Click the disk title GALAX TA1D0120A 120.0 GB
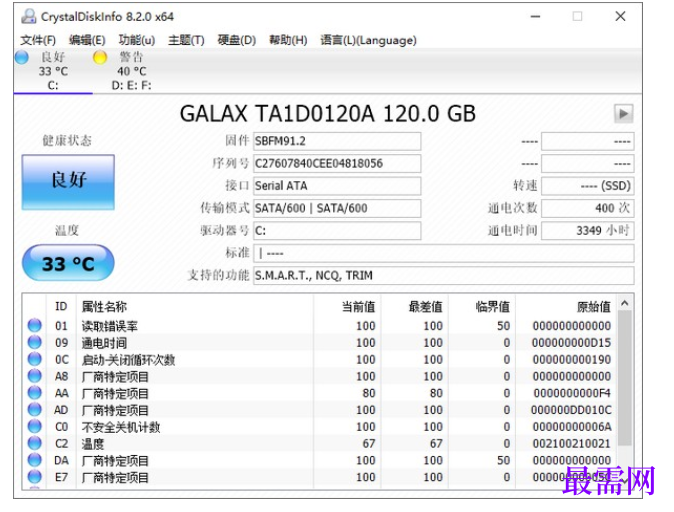The height and width of the screenshot is (512, 674). tap(328, 114)
